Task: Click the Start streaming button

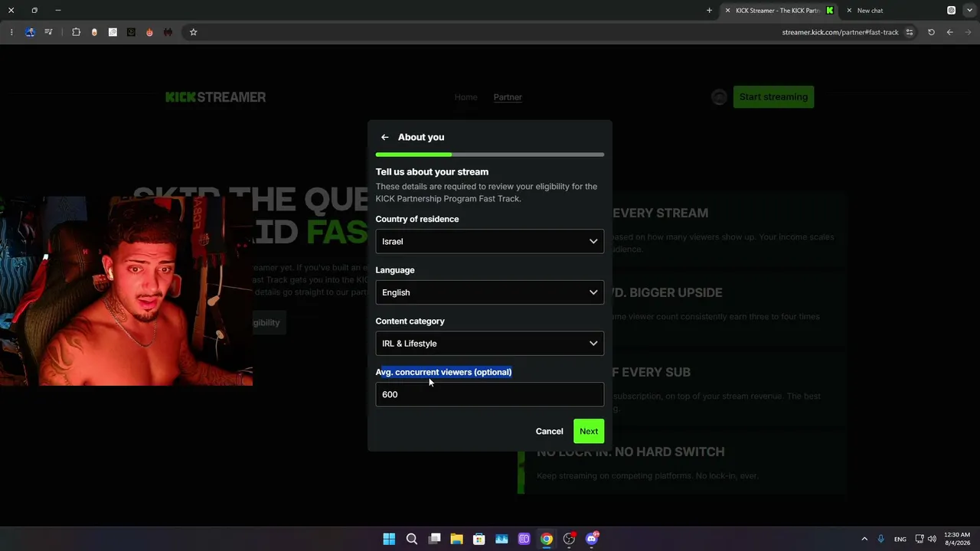Action: point(773,97)
